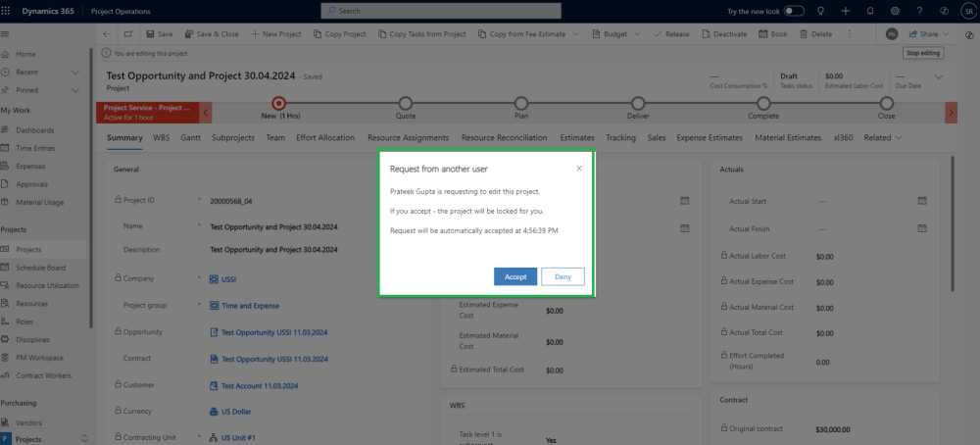Open the Team tab
The height and width of the screenshot is (445, 980).
point(275,137)
